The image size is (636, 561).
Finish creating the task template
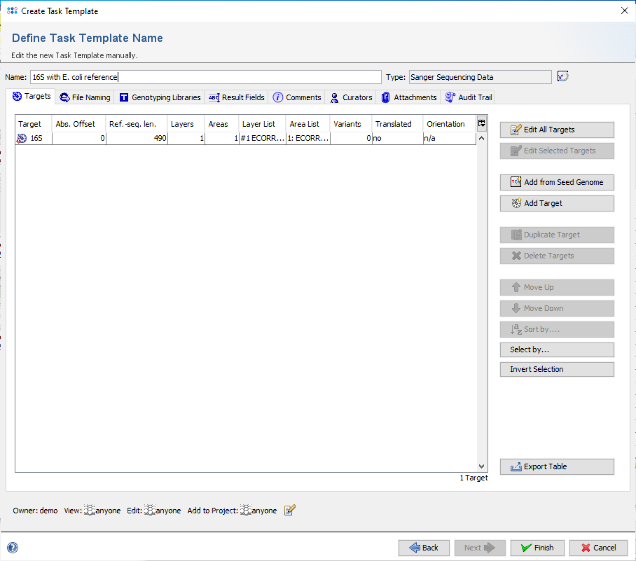coord(537,548)
